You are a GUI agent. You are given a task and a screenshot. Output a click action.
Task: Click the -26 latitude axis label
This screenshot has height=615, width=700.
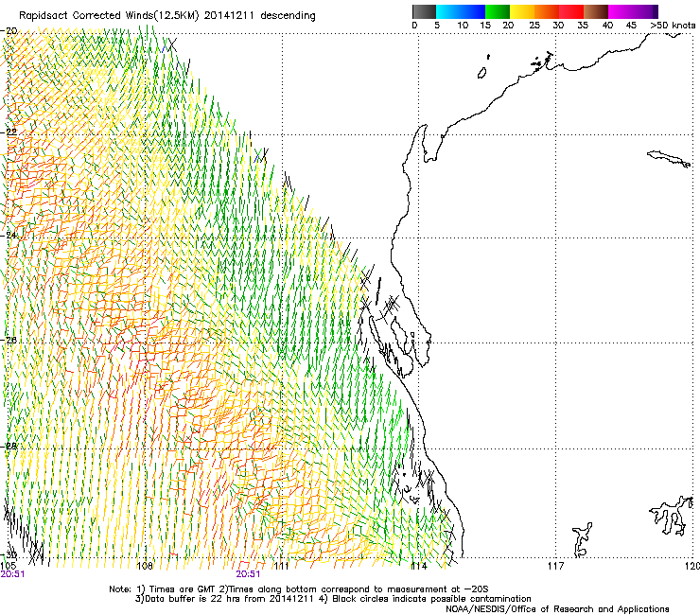[9, 340]
